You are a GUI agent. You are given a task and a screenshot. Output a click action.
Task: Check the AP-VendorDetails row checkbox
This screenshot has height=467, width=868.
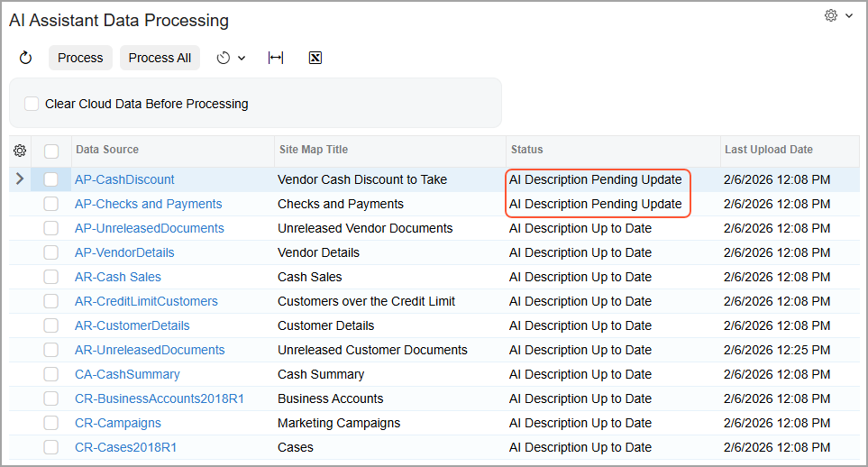click(x=51, y=252)
